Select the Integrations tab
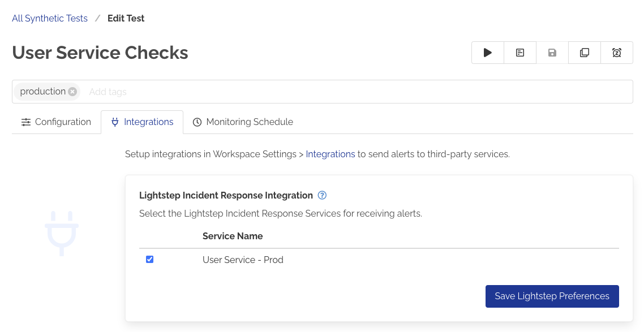This screenshot has height=332, width=644. pos(148,122)
